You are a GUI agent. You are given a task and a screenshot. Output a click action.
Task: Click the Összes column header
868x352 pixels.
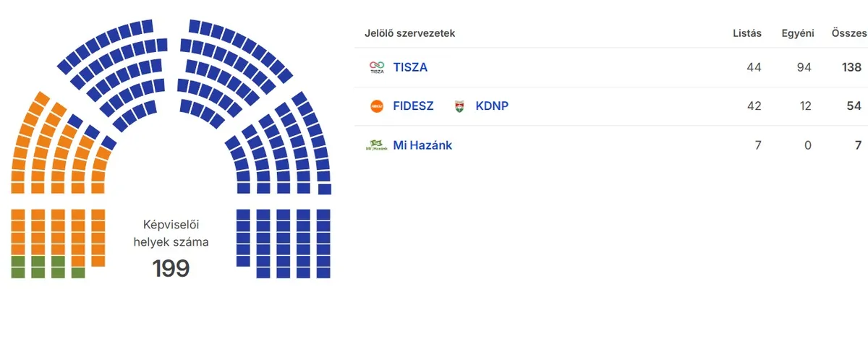pos(848,33)
